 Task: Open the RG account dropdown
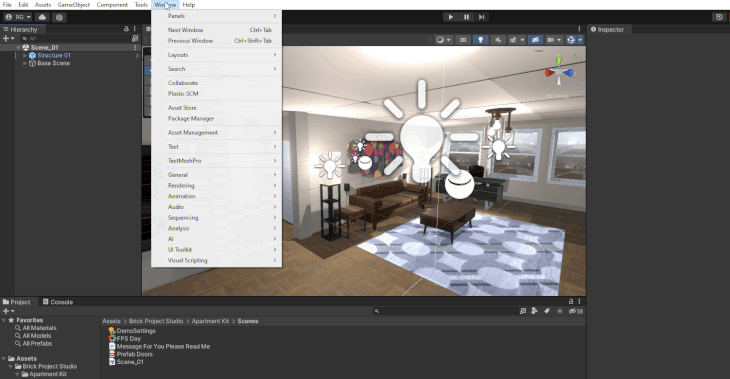pyautogui.click(x=18, y=17)
